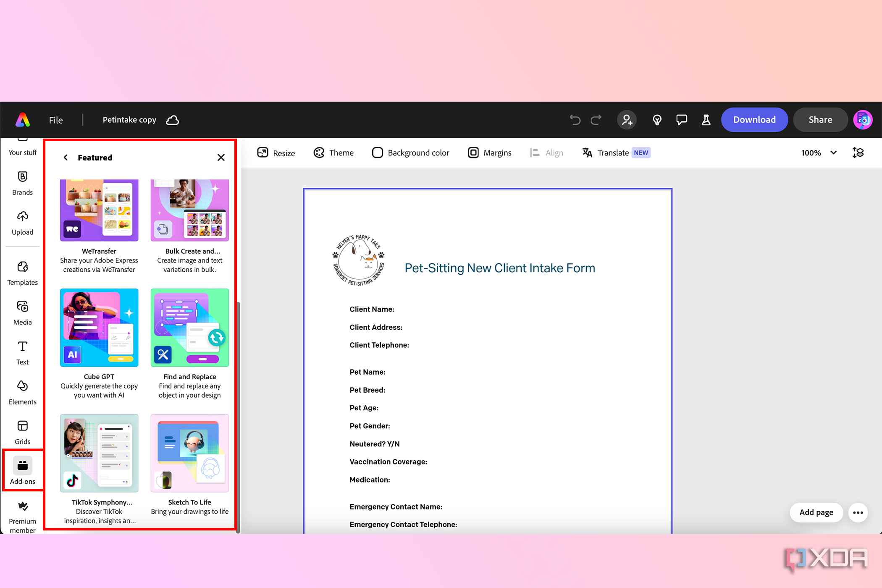Open the File menu

pyautogui.click(x=56, y=120)
